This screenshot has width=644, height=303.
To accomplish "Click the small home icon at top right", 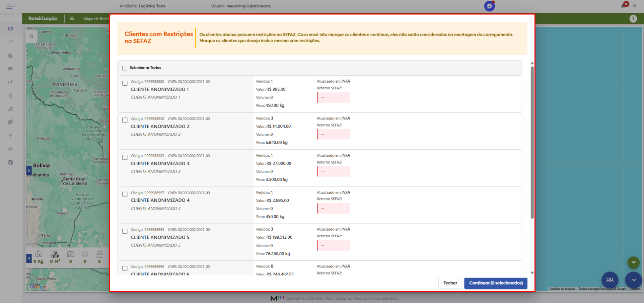I will pos(635,6).
